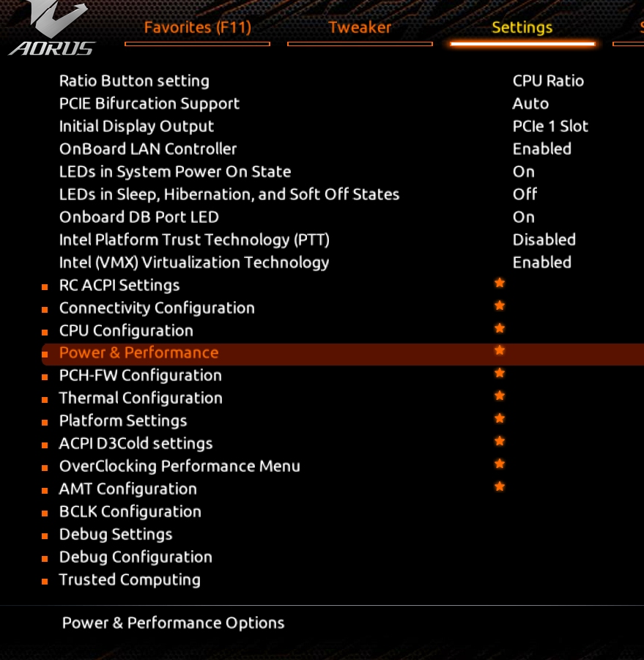
Task: Click the star on the PCH-FW Configuration row
Action: [500, 374]
